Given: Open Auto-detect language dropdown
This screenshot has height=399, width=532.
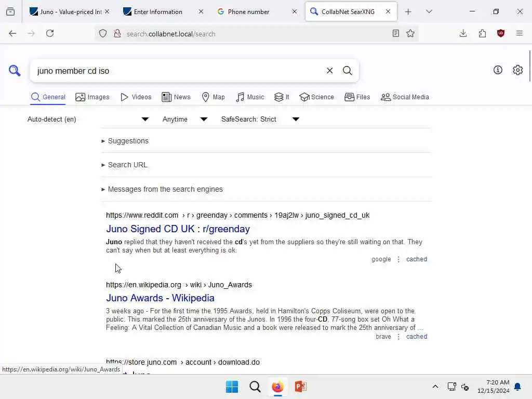Looking at the screenshot, I should [88, 119].
